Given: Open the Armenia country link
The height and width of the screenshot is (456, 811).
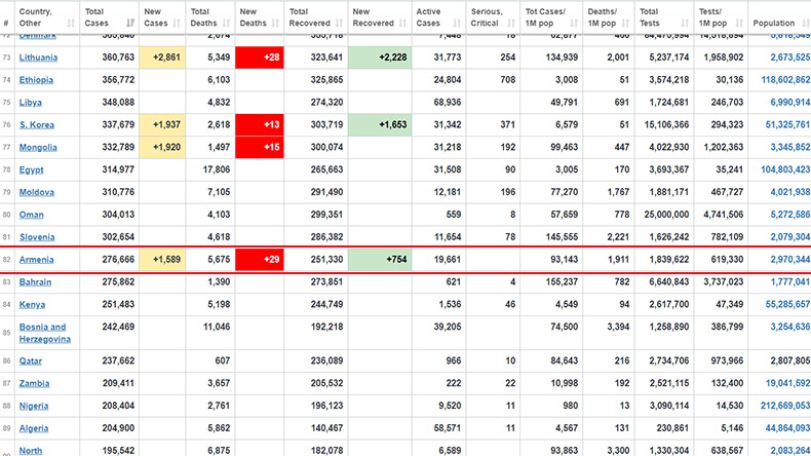Looking at the screenshot, I should tap(36, 260).
